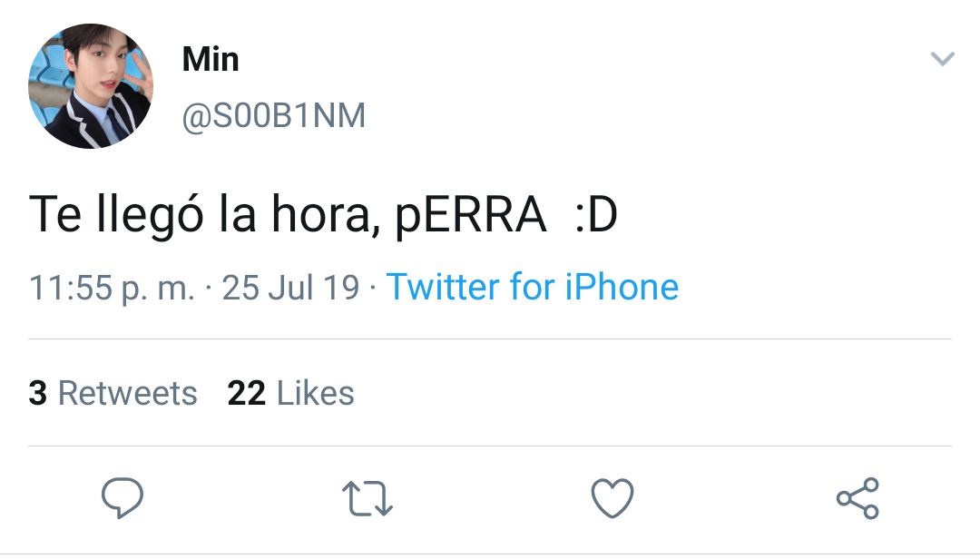Expand the tweet options chevron
980x559 pixels.
click(943, 59)
